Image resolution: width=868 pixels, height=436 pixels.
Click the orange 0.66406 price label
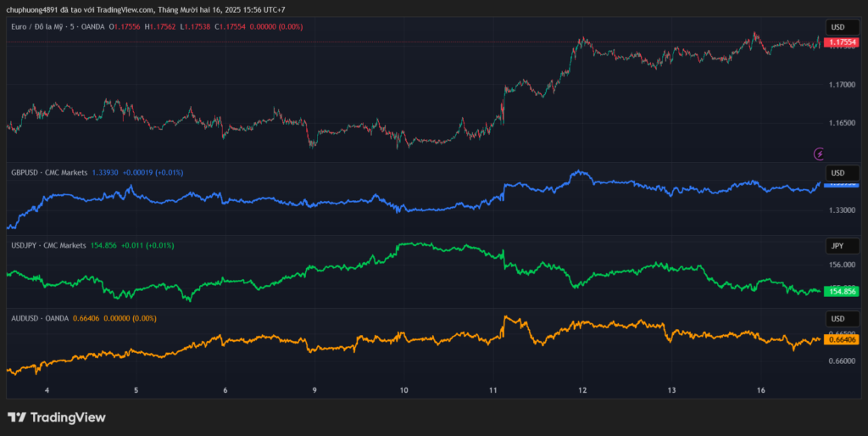[843, 339]
